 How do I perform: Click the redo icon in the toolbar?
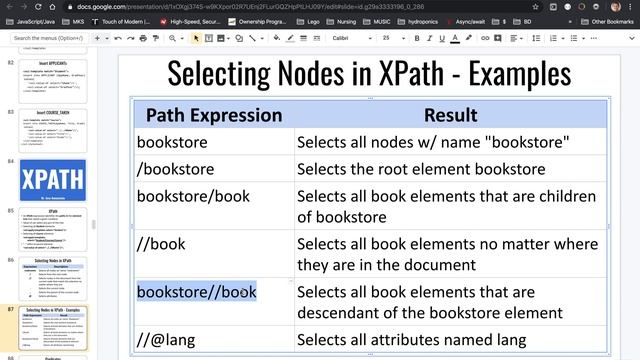tap(131, 38)
